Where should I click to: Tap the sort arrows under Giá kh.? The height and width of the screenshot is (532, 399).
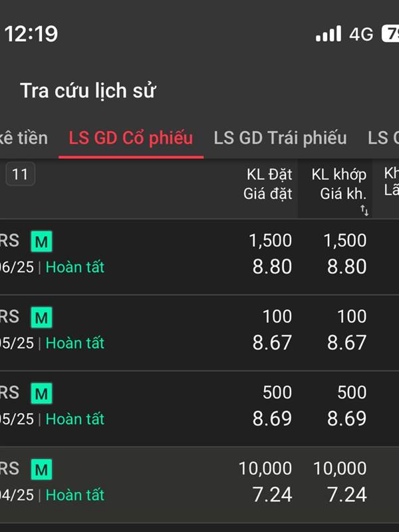(364, 210)
